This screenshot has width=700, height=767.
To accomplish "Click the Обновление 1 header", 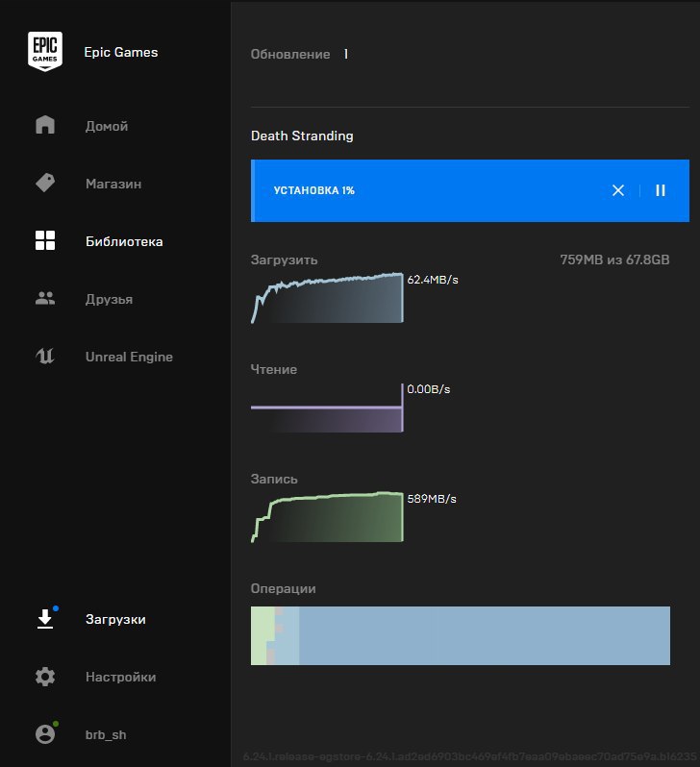I will (x=300, y=54).
